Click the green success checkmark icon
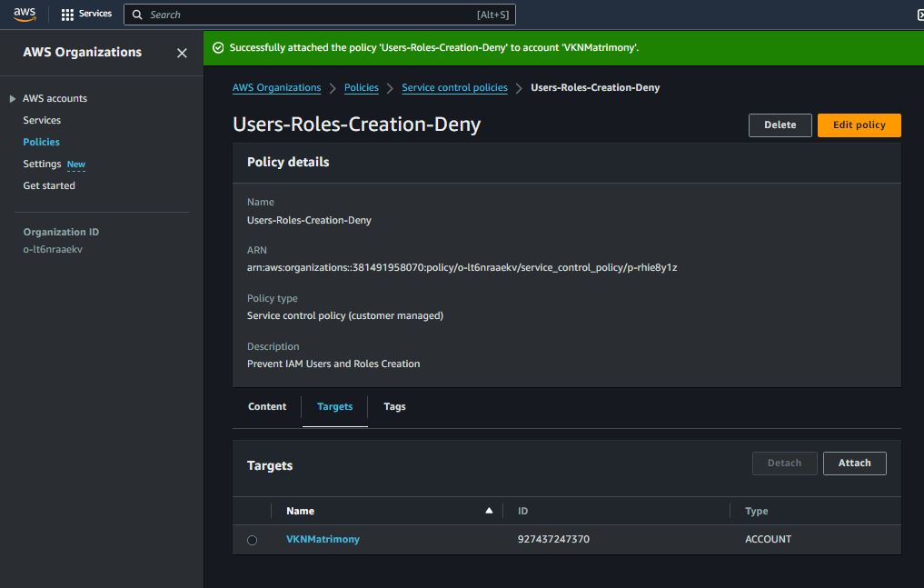The height and width of the screenshot is (588, 924). click(218, 47)
